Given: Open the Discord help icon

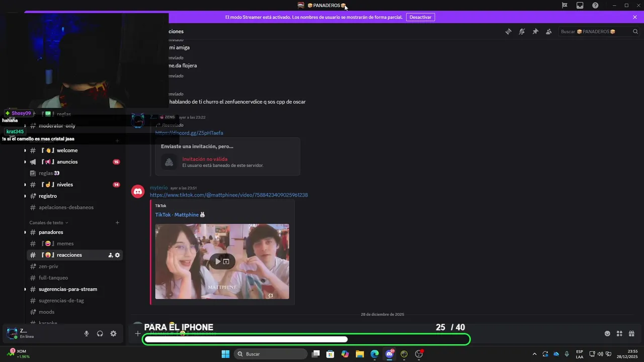Looking at the screenshot, I should click(x=595, y=5).
